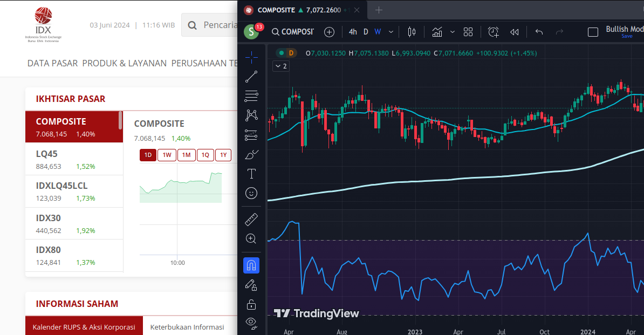The image size is (644, 335).
Task: Click the Bullish Mod layout name
Action: click(625, 29)
